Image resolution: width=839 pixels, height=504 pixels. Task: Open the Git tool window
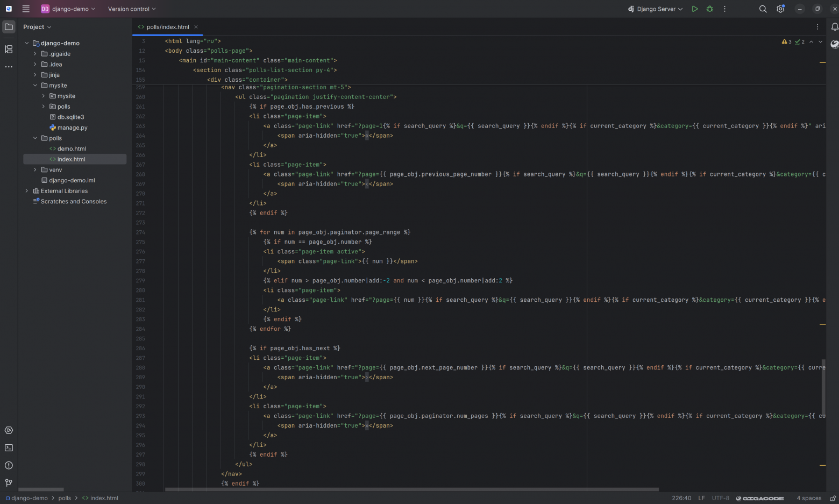coord(9,482)
